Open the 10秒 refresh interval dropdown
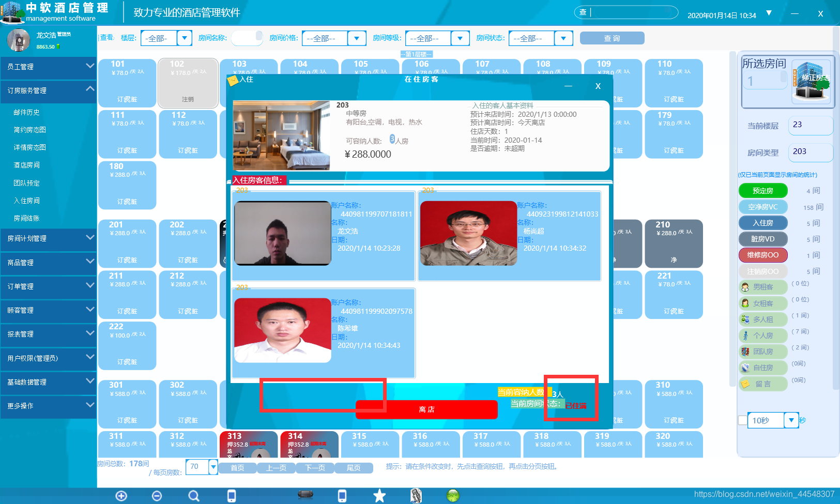Viewport: 840px width, 504px height. click(791, 420)
